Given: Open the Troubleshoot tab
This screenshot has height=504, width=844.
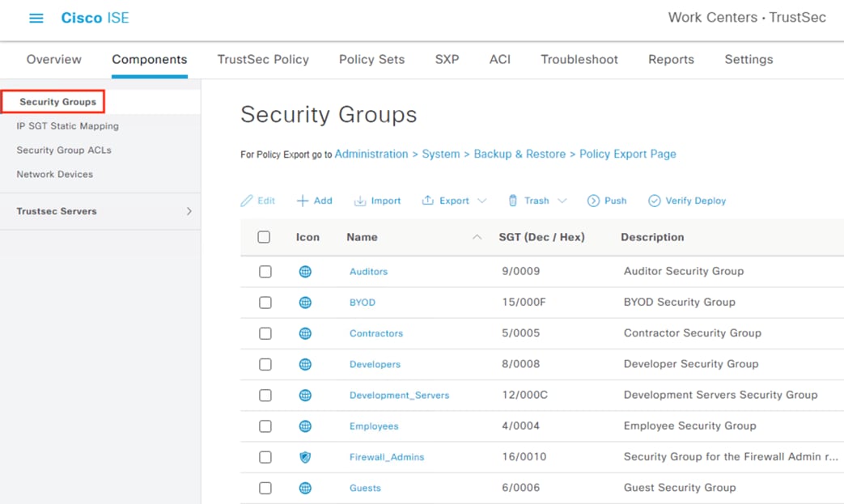Looking at the screenshot, I should [579, 59].
